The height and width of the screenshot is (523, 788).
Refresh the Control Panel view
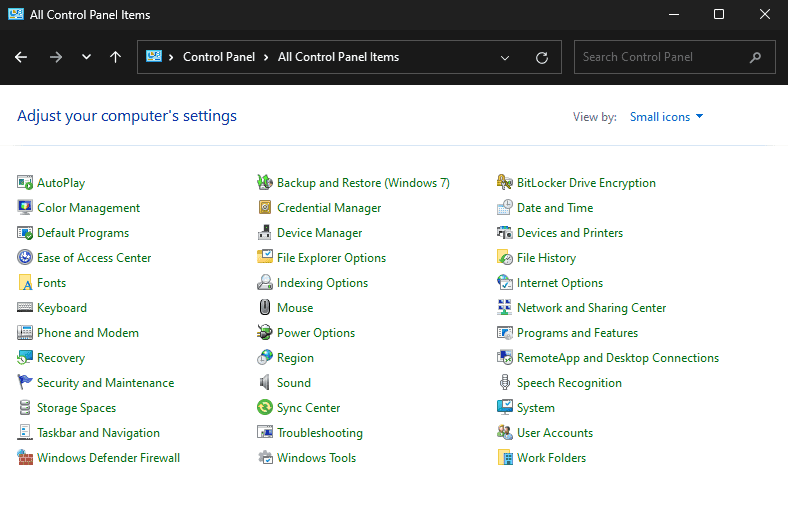(542, 58)
